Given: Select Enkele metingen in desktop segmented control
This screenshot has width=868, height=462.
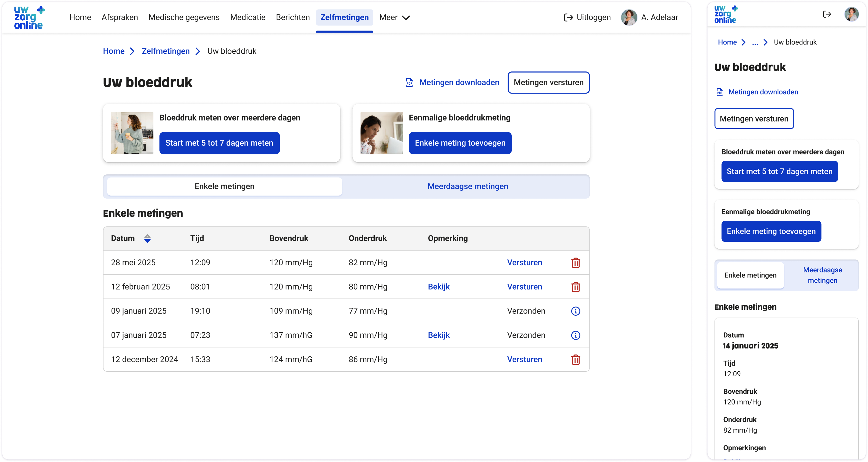Looking at the screenshot, I should coord(224,186).
